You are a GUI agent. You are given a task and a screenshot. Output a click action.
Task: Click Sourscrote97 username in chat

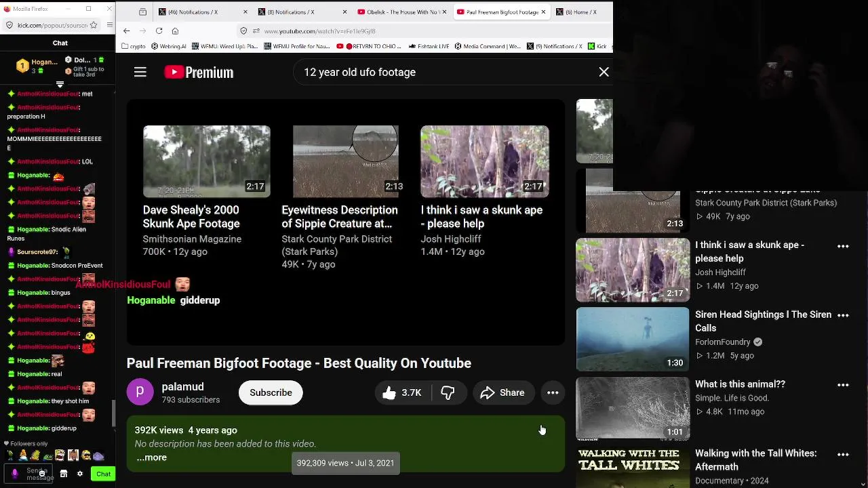37,251
